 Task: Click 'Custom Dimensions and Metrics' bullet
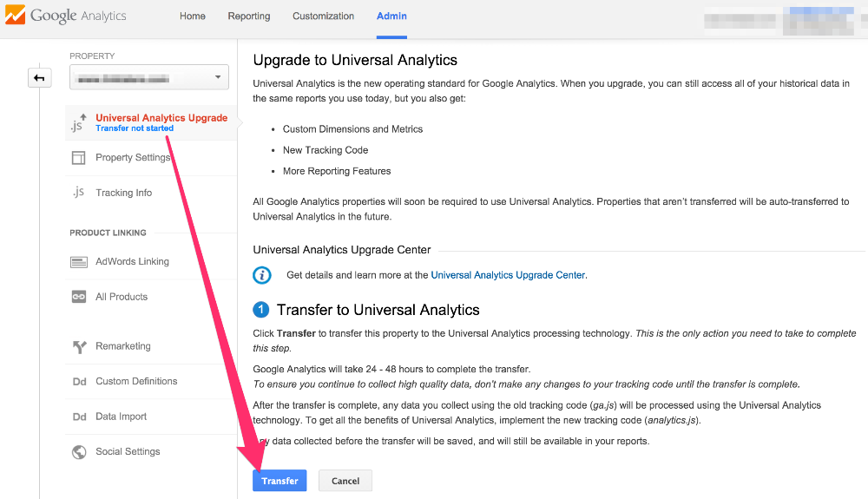pos(352,129)
